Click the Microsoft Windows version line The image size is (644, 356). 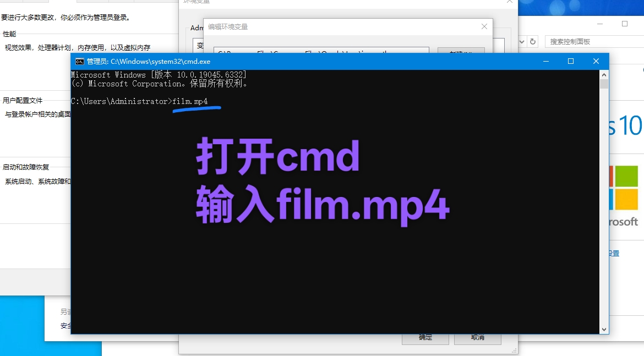pyautogui.click(x=159, y=75)
